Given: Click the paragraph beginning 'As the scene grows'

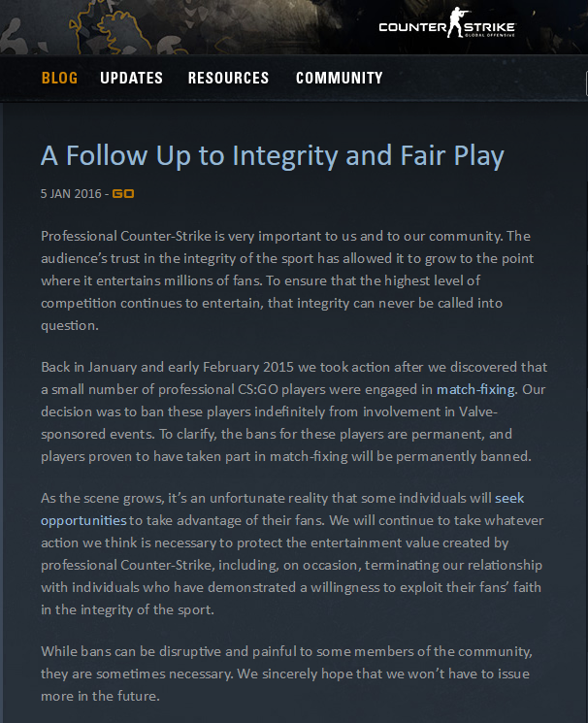Looking at the screenshot, I should pos(292,554).
